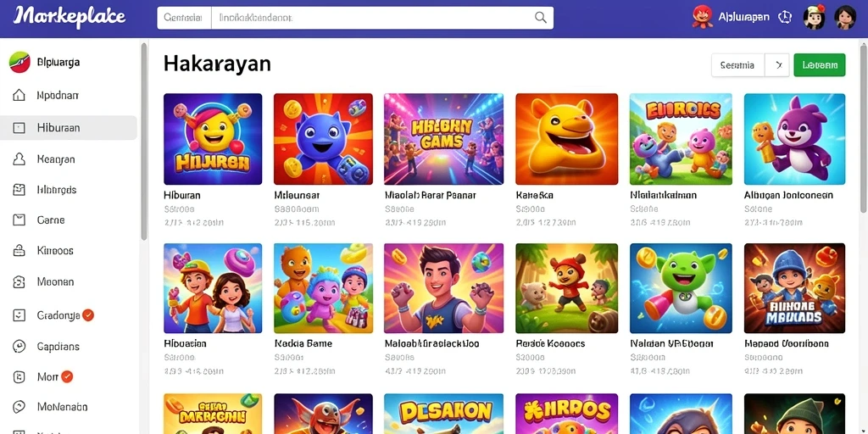
Task: Open the dark-haired profile avatar
Action: coord(845,17)
